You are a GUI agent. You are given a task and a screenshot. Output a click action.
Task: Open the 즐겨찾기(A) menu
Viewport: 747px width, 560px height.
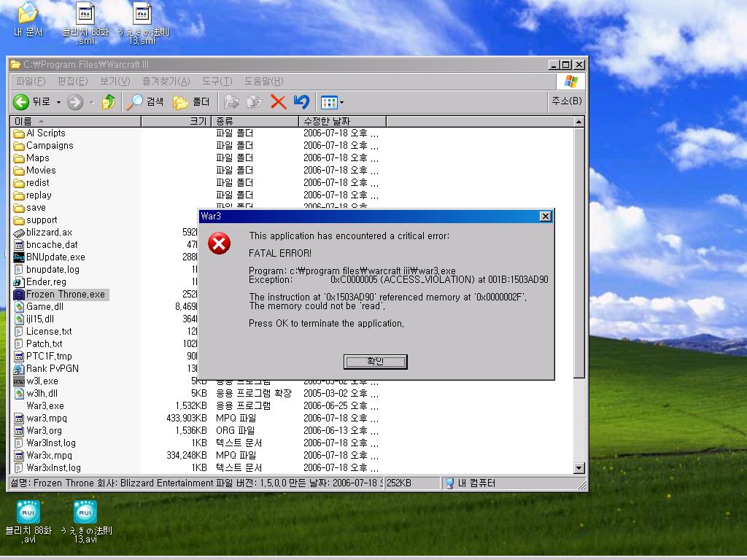166,82
